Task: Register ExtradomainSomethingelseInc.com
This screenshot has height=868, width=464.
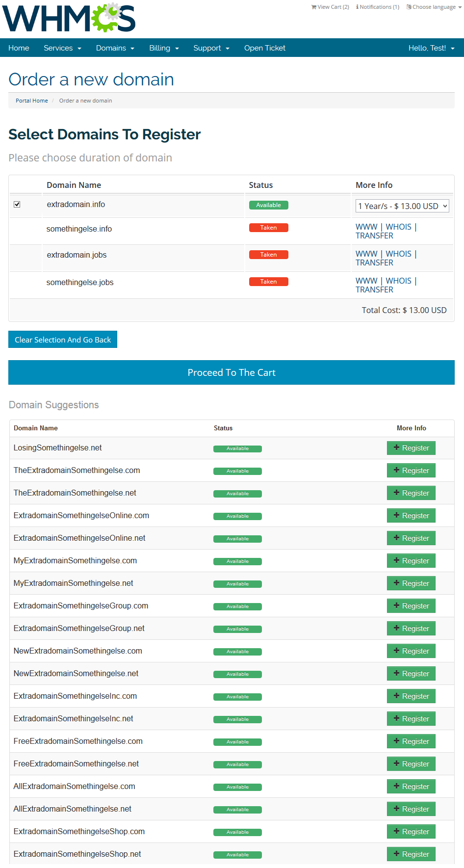Action: tap(411, 696)
